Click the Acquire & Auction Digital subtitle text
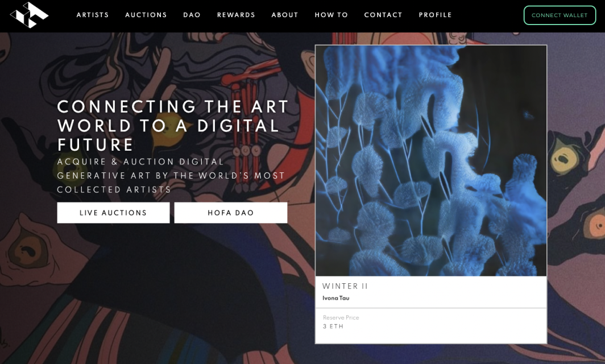This screenshot has width=605, height=364. click(x=171, y=176)
